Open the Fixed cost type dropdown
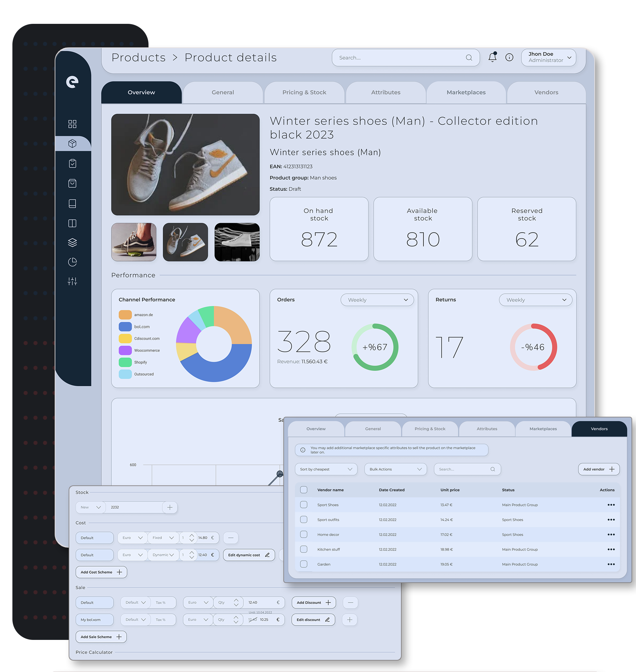 [163, 538]
